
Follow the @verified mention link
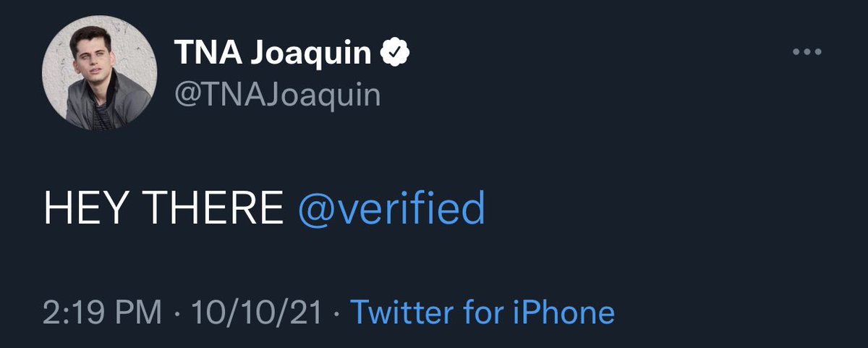tap(391, 208)
